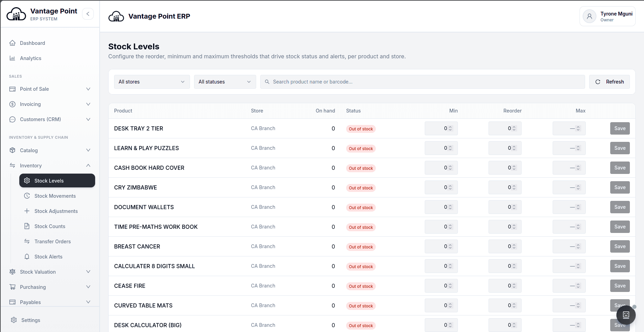Screen dimensions: 644x332
Task: Save the DESK TRAY 2 TIER row
Action: tap(620, 128)
